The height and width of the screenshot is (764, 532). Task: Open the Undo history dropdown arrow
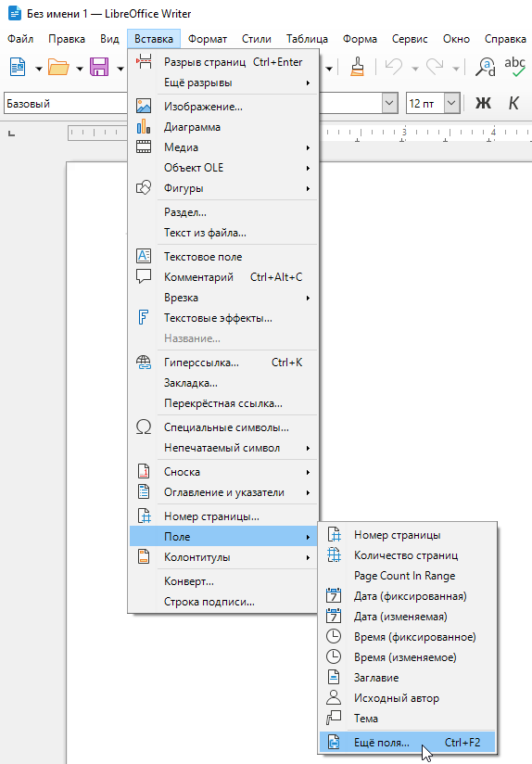(x=414, y=69)
